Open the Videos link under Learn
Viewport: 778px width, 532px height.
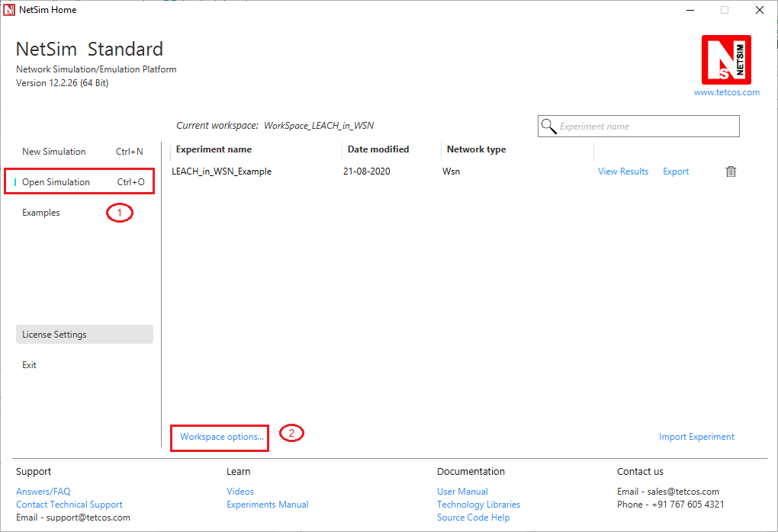(x=240, y=492)
